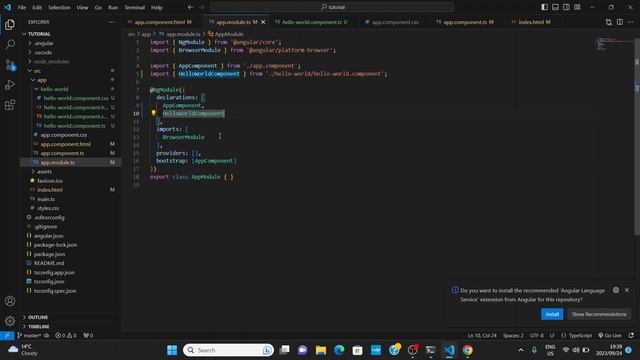Open the File menu
The height and width of the screenshot is (360, 640).
pos(22,7)
